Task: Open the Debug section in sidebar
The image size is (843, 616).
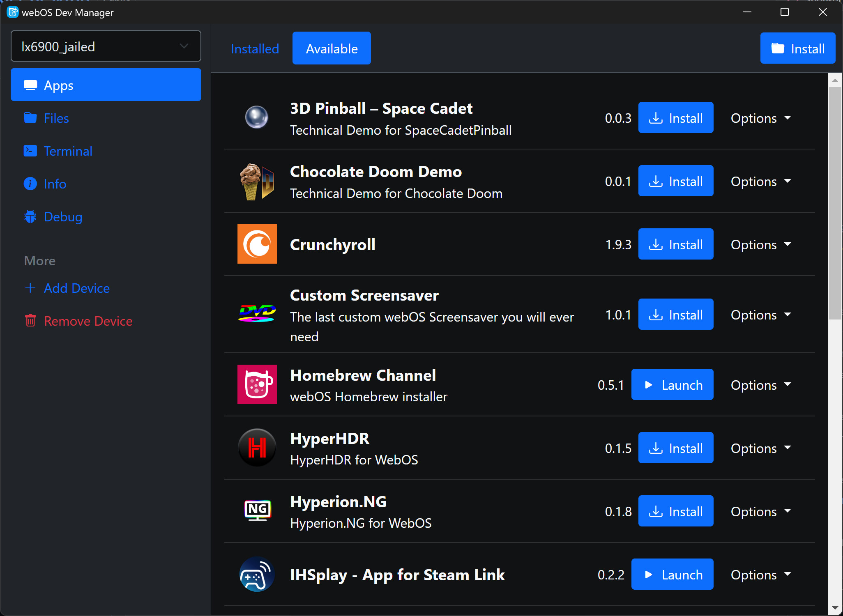Action: point(106,217)
